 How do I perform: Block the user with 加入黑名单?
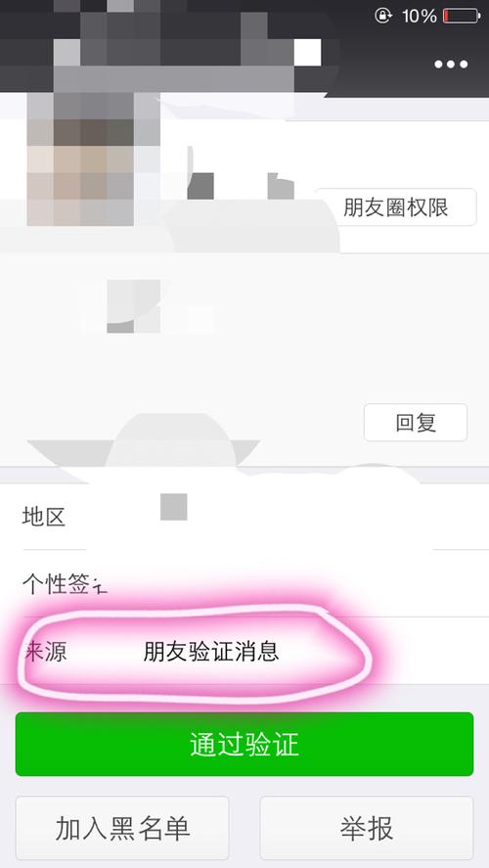click(122, 828)
